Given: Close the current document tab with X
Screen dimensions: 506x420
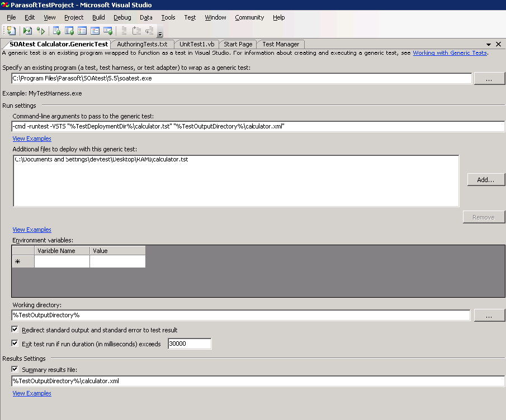Looking at the screenshot, I should [499, 44].
